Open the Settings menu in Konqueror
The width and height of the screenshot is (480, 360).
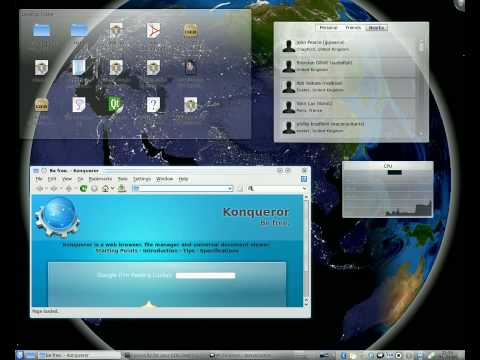click(142, 179)
